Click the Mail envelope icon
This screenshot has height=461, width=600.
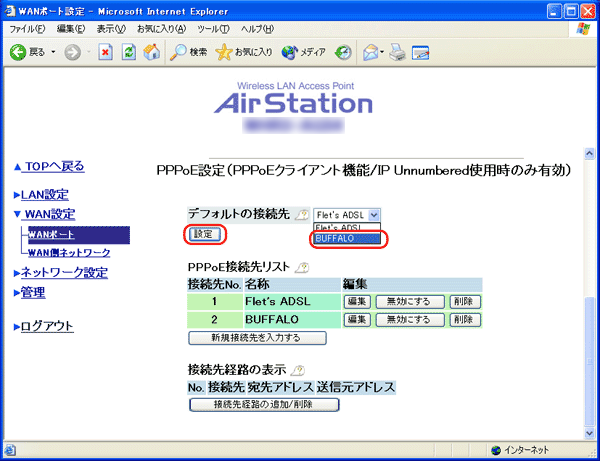point(370,52)
